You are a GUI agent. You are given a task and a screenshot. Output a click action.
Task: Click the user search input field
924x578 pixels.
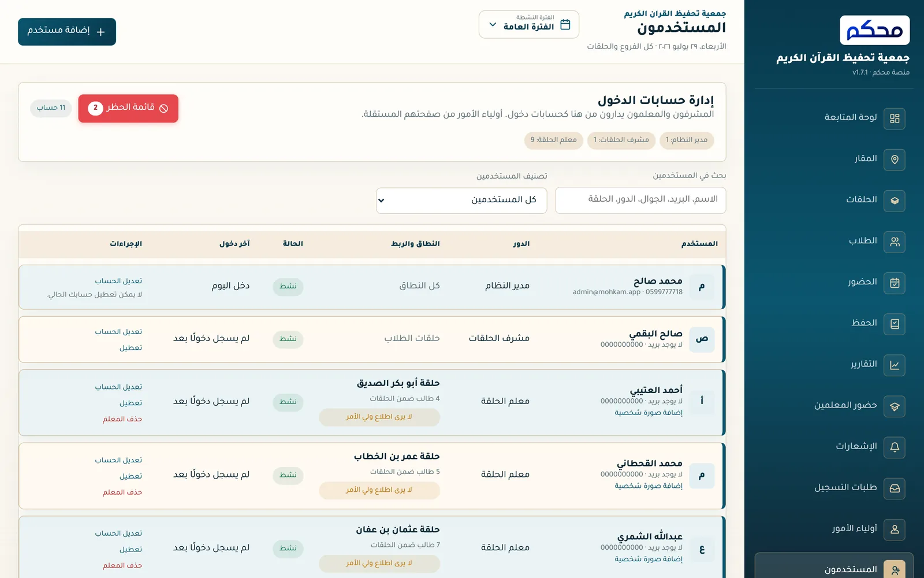640,200
